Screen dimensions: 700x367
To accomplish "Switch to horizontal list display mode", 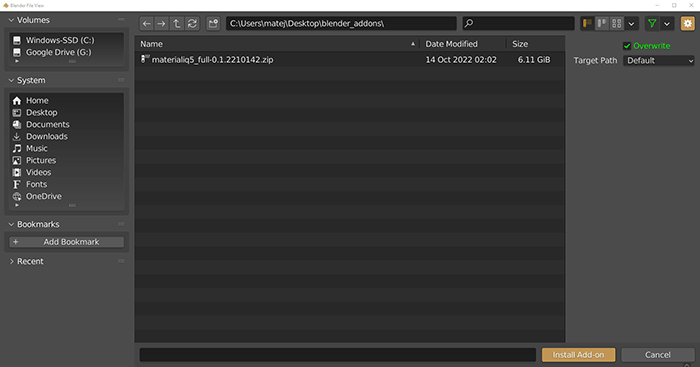I will click(x=602, y=23).
